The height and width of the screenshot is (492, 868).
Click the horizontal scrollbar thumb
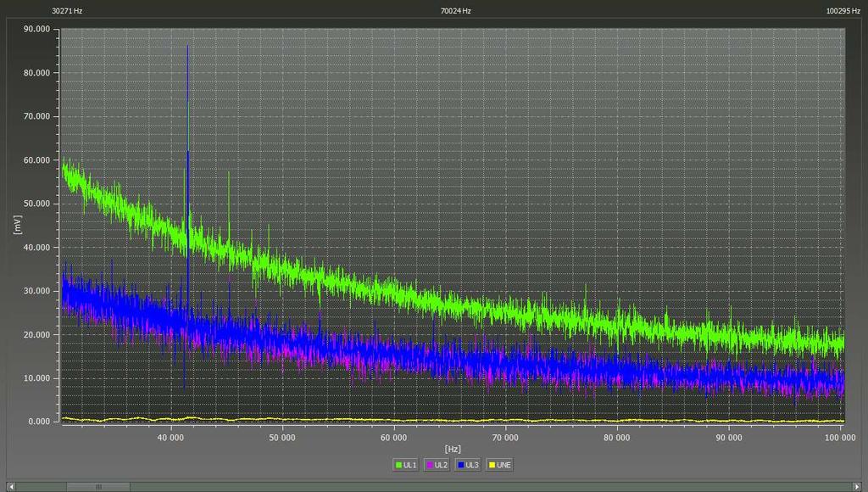pyautogui.click(x=98, y=486)
